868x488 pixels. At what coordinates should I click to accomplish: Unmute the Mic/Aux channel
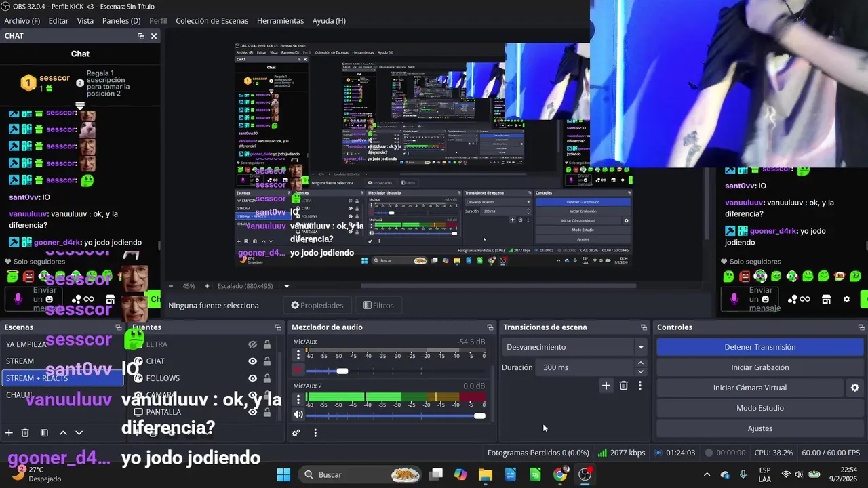298,370
